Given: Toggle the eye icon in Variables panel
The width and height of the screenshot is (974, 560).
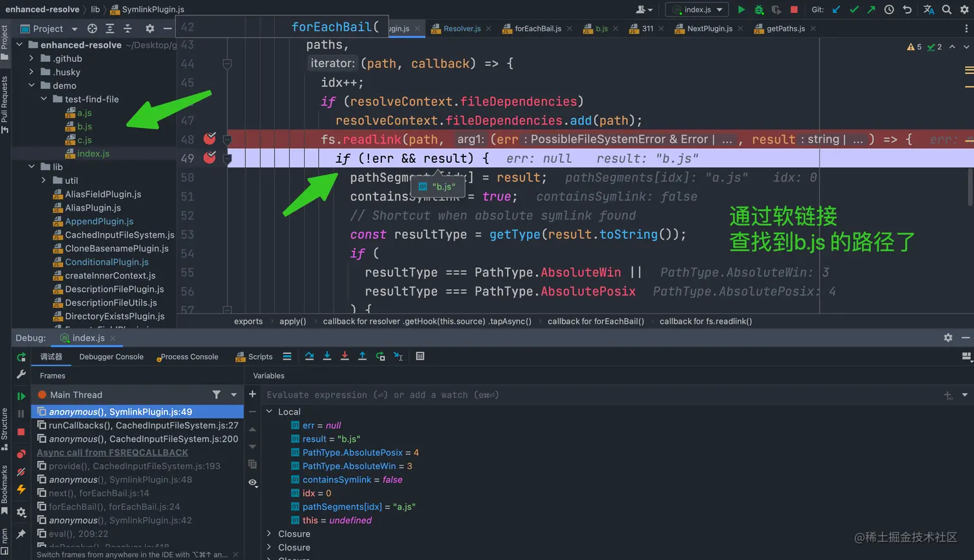Looking at the screenshot, I should pos(253,482).
